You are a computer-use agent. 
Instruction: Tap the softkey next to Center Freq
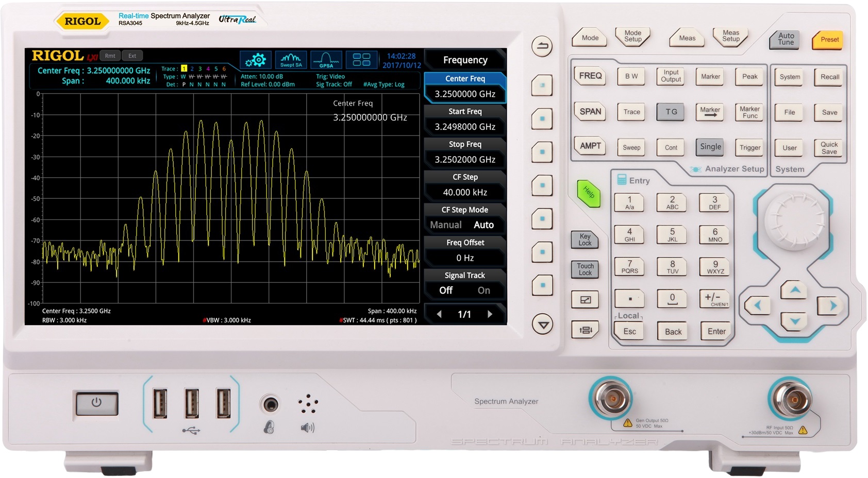pos(542,86)
